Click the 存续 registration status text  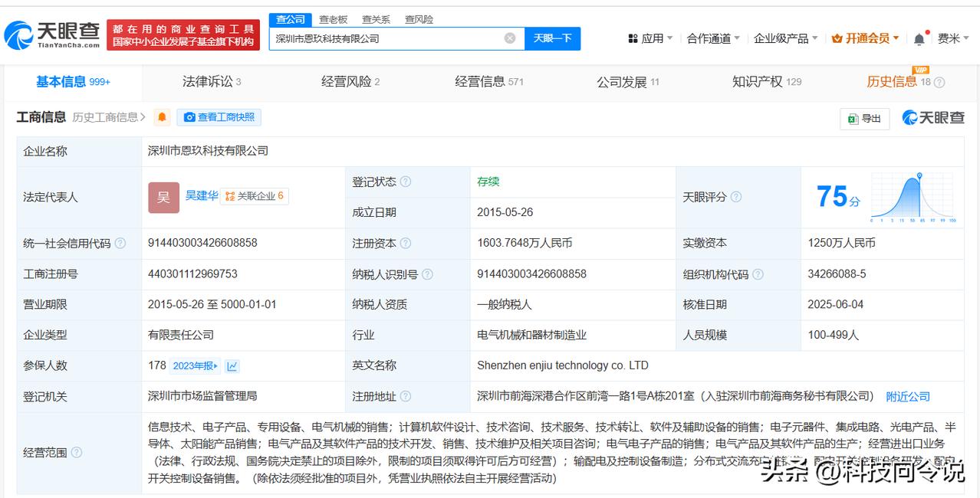pyautogui.click(x=488, y=182)
